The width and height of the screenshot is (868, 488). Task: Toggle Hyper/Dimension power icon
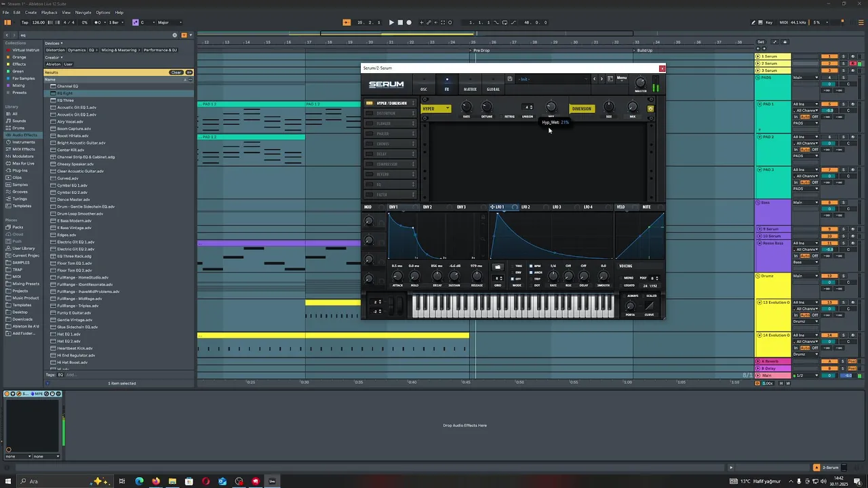pyautogui.click(x=650, y=108)
